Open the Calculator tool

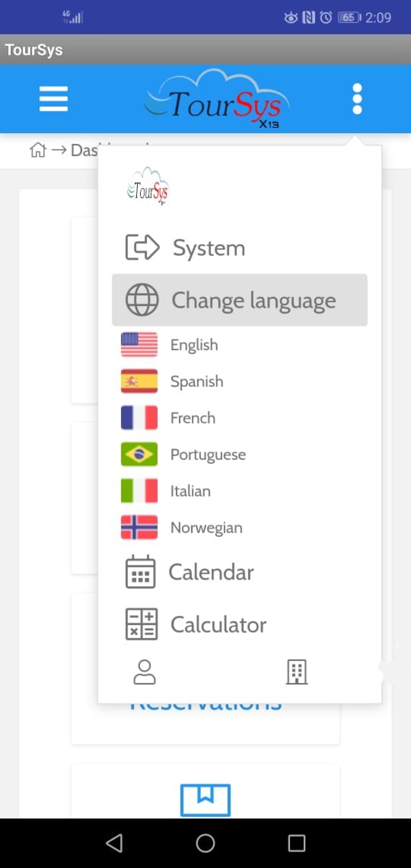point(218,625)
